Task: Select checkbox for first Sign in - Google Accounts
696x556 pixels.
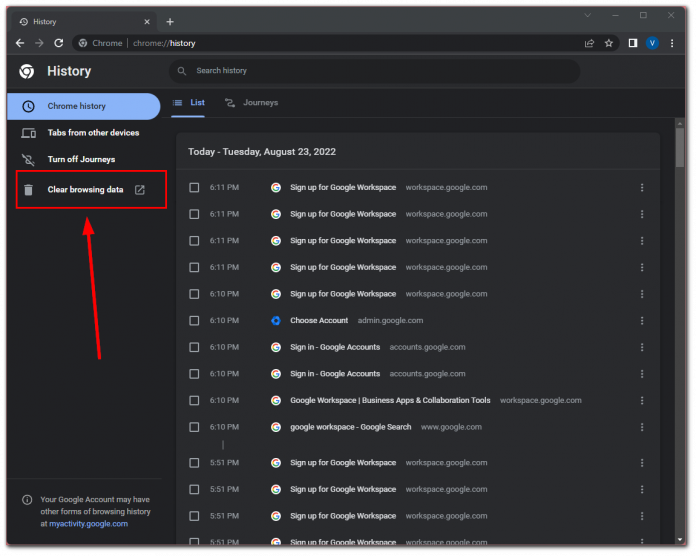Action: tap(194, 347)
